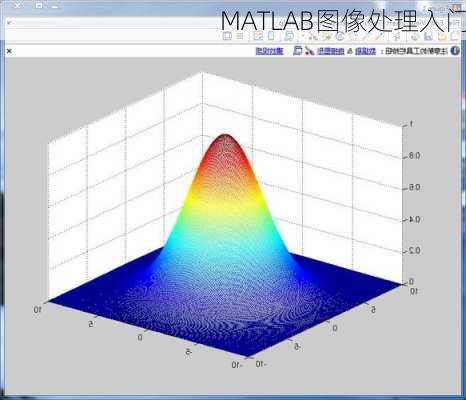This screenshot has width=466, height=400.
Task: Click the z-axis tick label 0.6
Action: (414, 187)
